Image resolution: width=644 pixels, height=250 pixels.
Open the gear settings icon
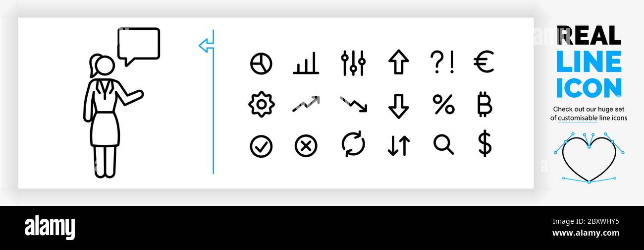click(x=261, y=105)
